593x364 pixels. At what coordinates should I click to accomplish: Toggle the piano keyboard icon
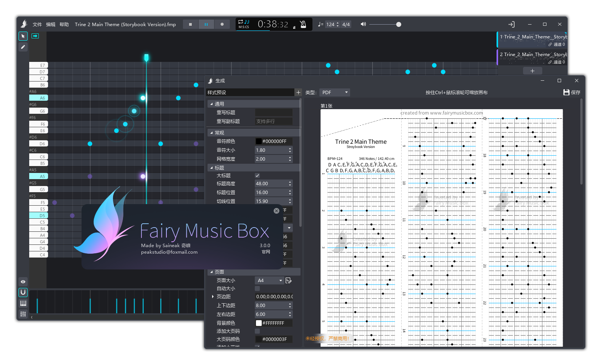tap(23, 303)
